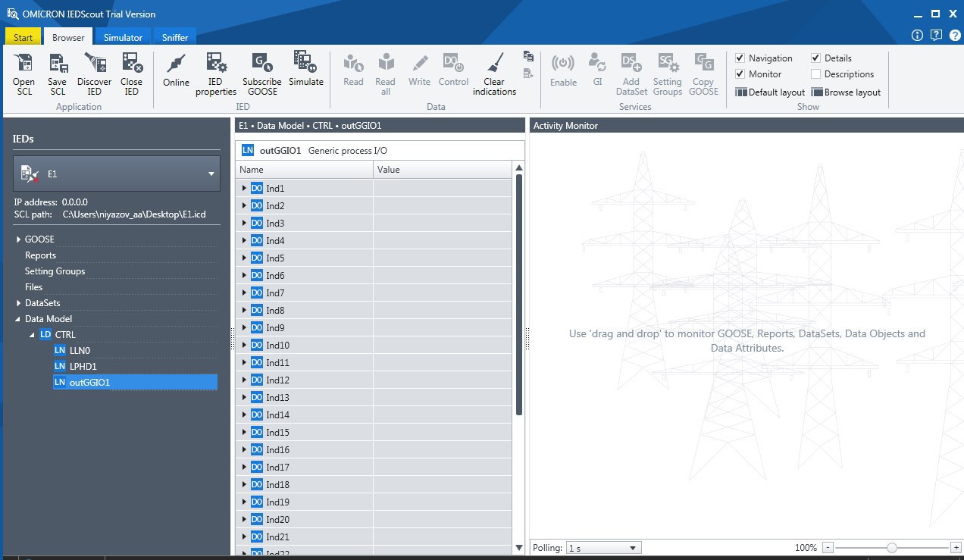Viewport: 964px width, 560px height.
Task: Click zoom out minus button
Action: (828, 547)
